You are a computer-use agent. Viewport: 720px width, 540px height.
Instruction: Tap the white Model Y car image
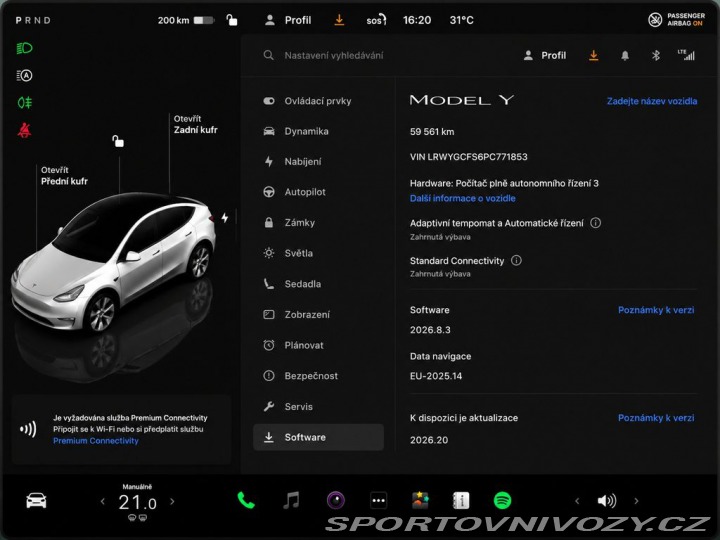click(113, 262)
